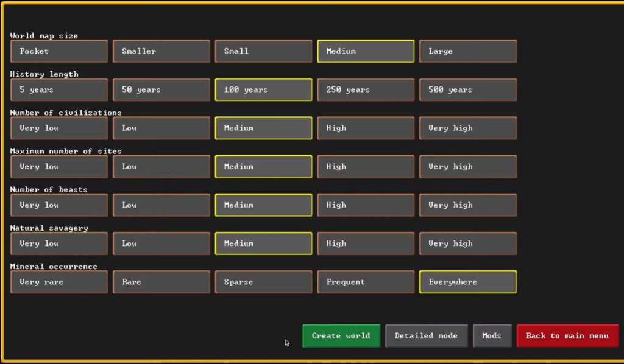This screenshot has height=364, width=624.
Task: Set maximum number of sites to Very low
Action: coord(59,167)
